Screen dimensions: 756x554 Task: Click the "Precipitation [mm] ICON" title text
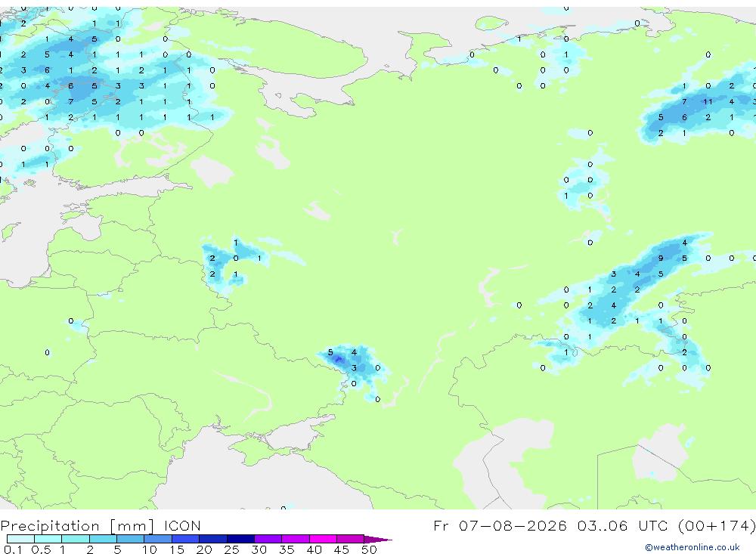[x=101, y=526]
